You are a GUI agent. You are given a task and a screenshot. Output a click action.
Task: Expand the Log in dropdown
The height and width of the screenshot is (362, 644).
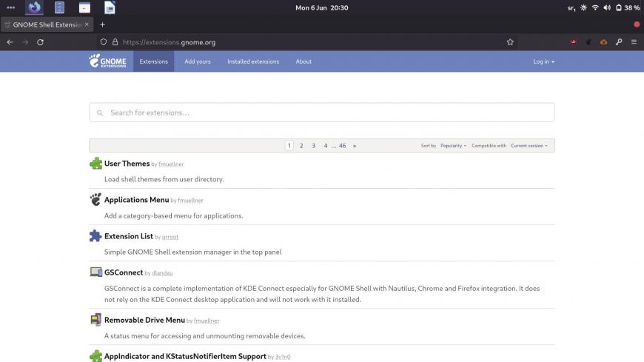[x=544, y=61]
